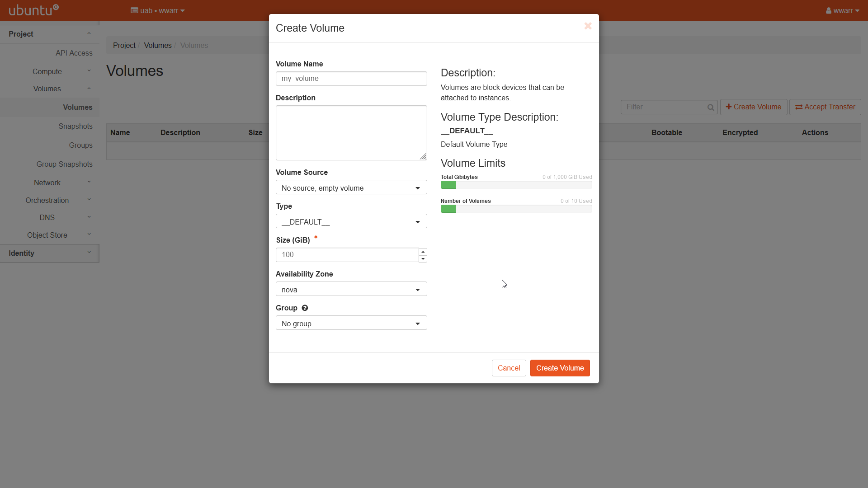Increase Size (GiB) with the up arrow
This screenshot has height=488, width=868.
[x=423, y=252]
